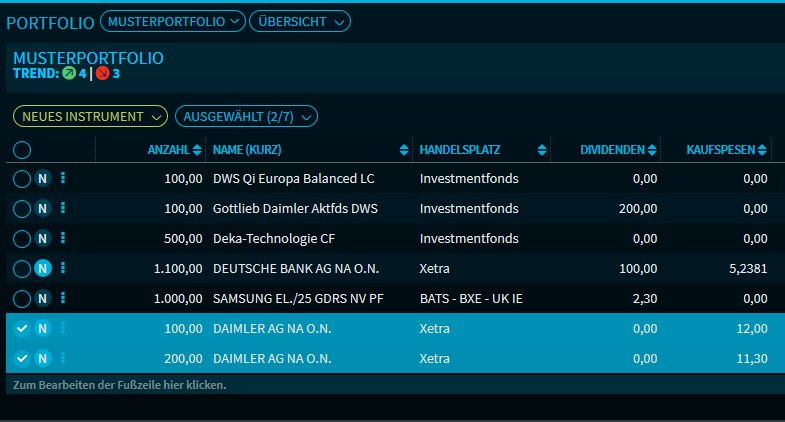Open the Musterportfolio dropdown

tap(173, 20)
